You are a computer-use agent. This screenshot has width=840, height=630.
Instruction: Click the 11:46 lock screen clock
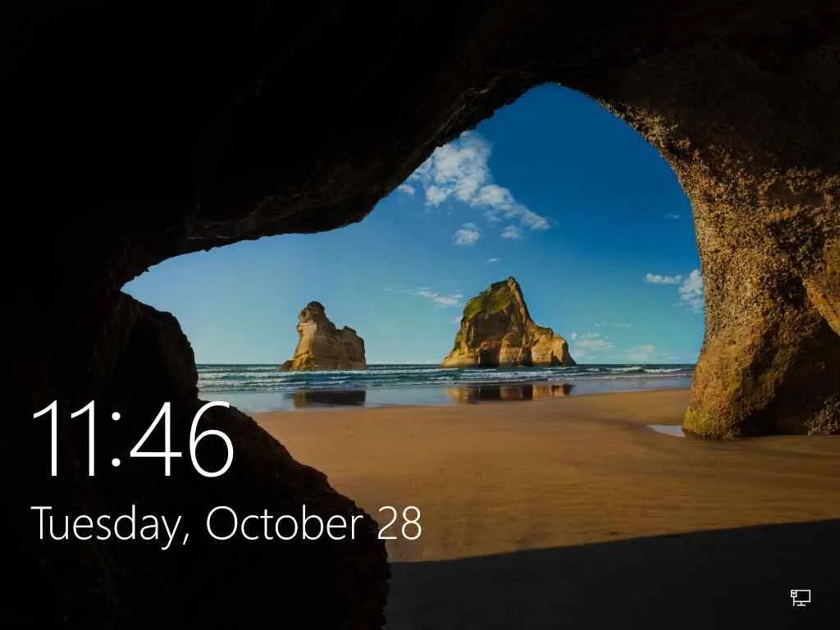point(132,439)
